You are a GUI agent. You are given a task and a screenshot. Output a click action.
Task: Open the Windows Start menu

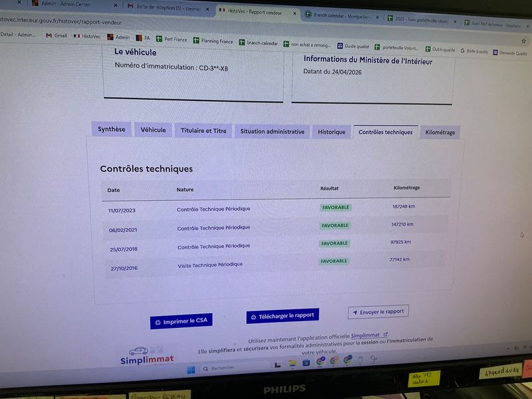pos(191,370)
